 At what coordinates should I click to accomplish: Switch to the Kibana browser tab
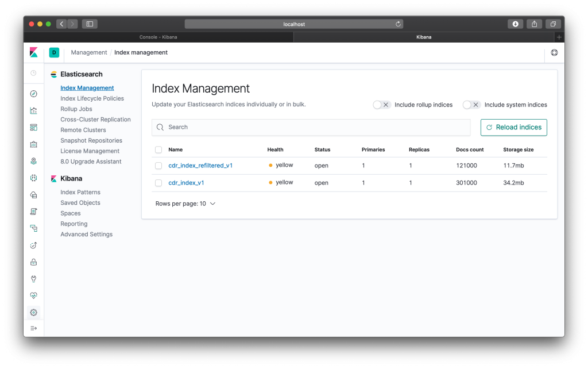click(424, 37)
